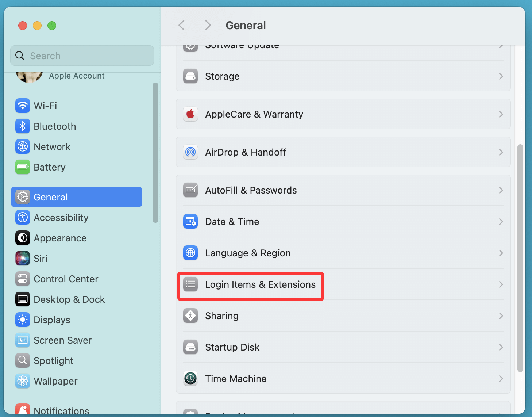Screen dimensions: 532x417
Task: Click the Battery icon in sidebar
Action: tap(22, 167)
